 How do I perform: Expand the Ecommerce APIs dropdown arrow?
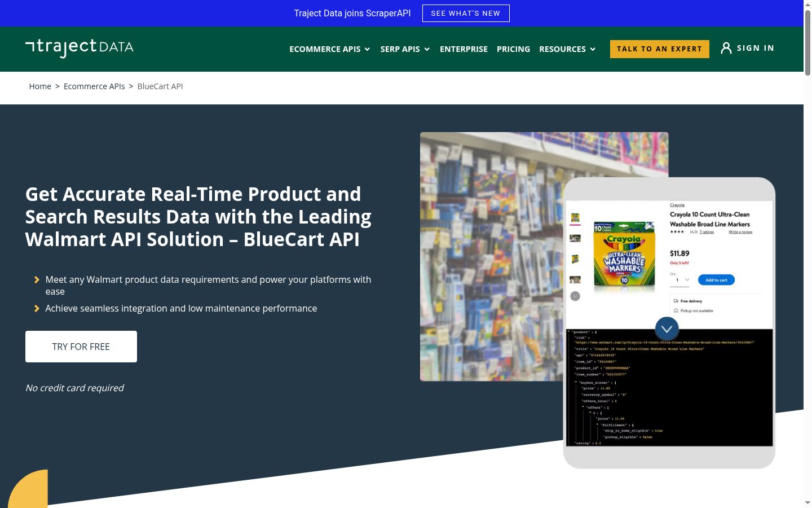tap(367, 50)
